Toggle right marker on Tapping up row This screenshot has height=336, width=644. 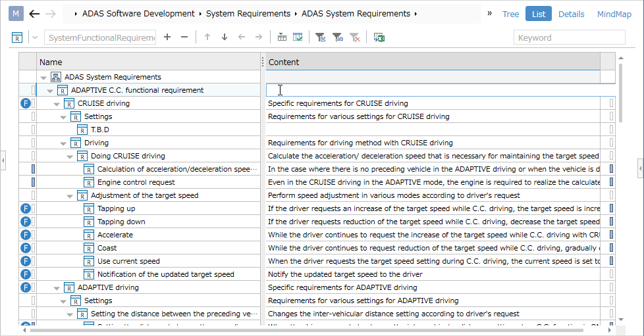[x=612, y=208]
